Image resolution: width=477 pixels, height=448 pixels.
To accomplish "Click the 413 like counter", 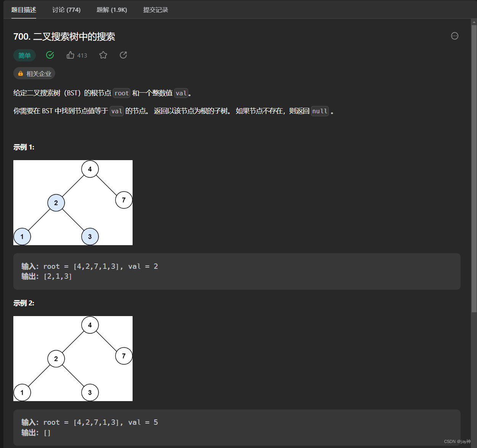I will [82, 55].
